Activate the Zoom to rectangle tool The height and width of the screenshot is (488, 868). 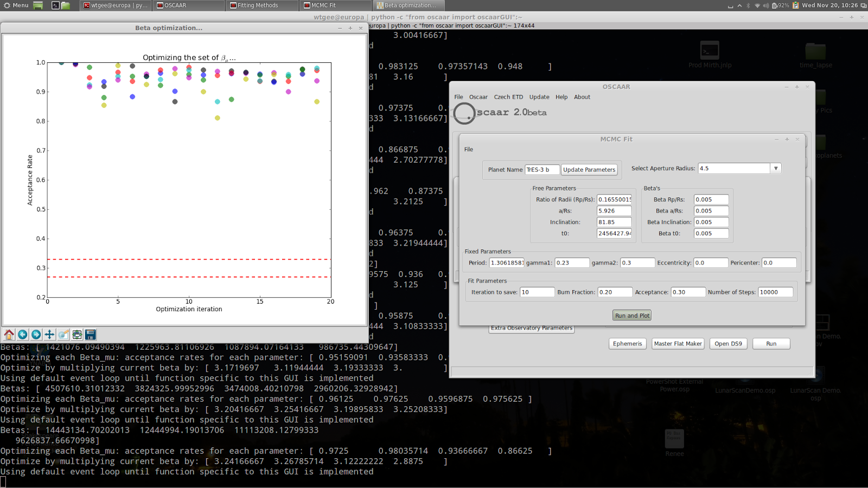click(63, 335)
